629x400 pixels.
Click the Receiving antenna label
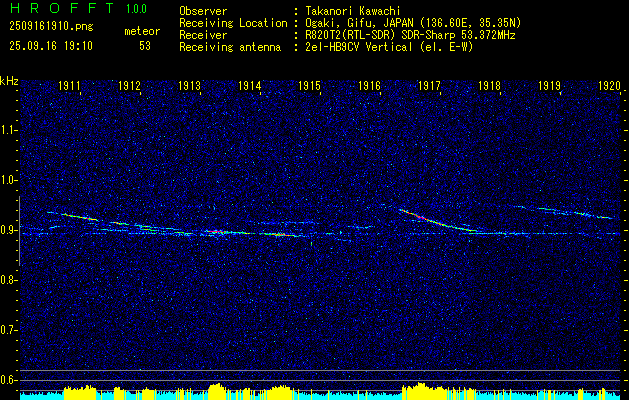coord(230,47)
